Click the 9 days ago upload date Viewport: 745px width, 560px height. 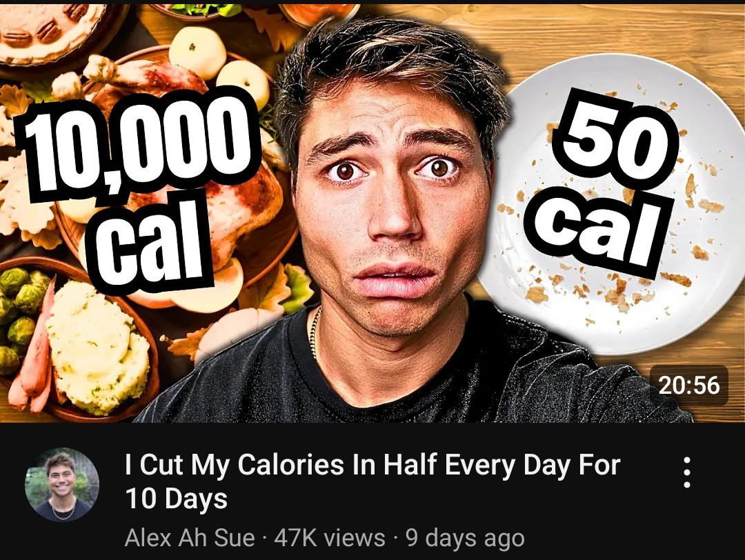[465, 538]
